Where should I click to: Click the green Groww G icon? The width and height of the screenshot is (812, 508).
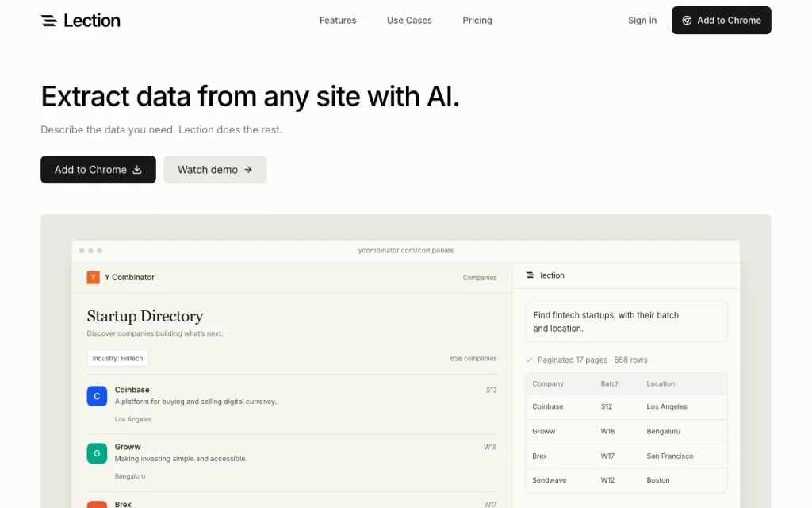[x=97, y=453]
